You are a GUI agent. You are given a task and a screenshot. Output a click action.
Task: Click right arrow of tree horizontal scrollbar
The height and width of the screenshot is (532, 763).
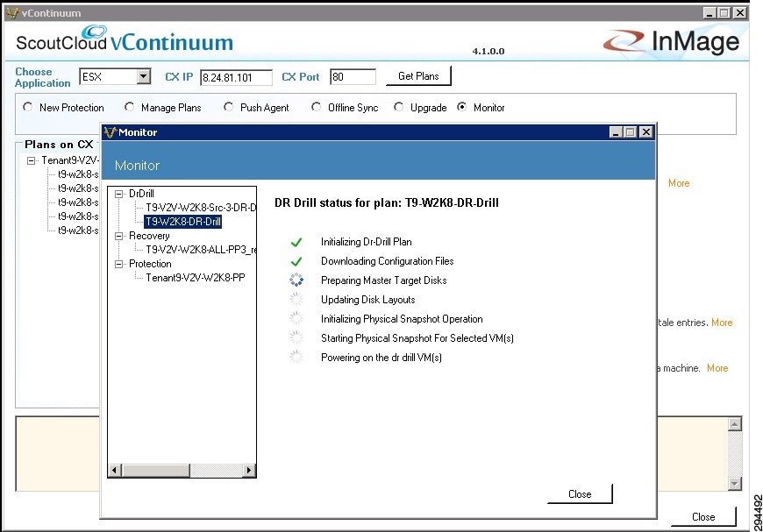249,471
